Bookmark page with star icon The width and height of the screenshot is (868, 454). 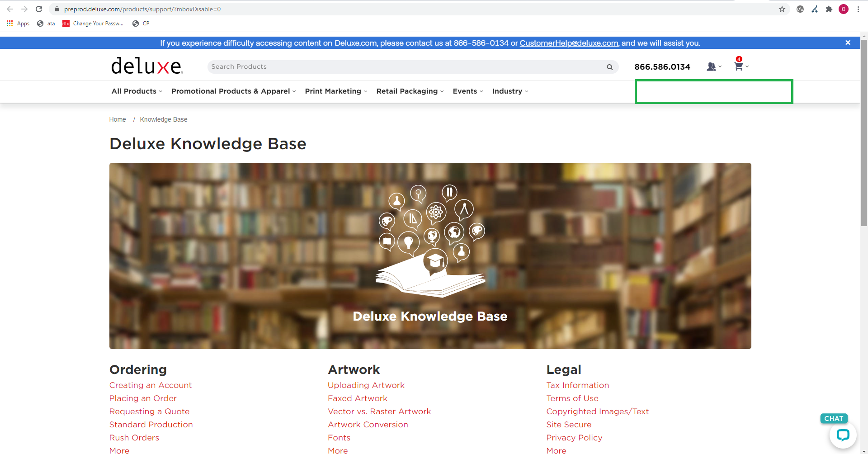(782, 9)
